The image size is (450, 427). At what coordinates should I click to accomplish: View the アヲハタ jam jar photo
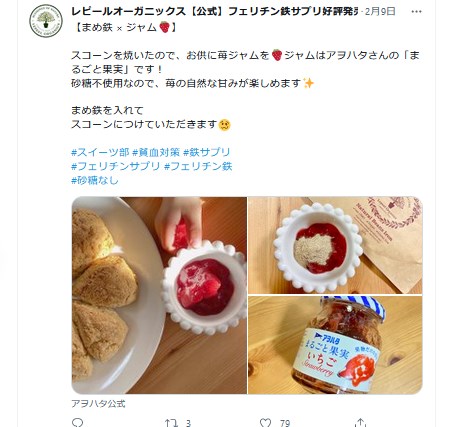pos(335,345)
